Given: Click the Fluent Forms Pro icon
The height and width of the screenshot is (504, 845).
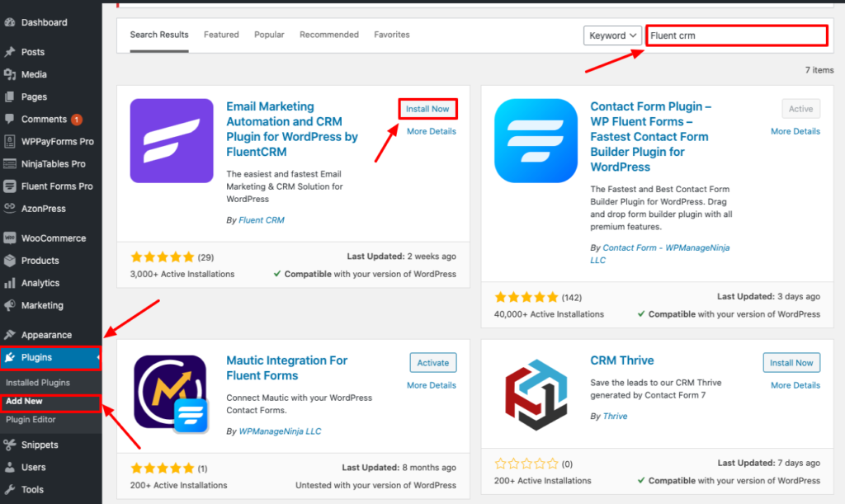Looking at the screenshot, I should [x=10, y=186].
